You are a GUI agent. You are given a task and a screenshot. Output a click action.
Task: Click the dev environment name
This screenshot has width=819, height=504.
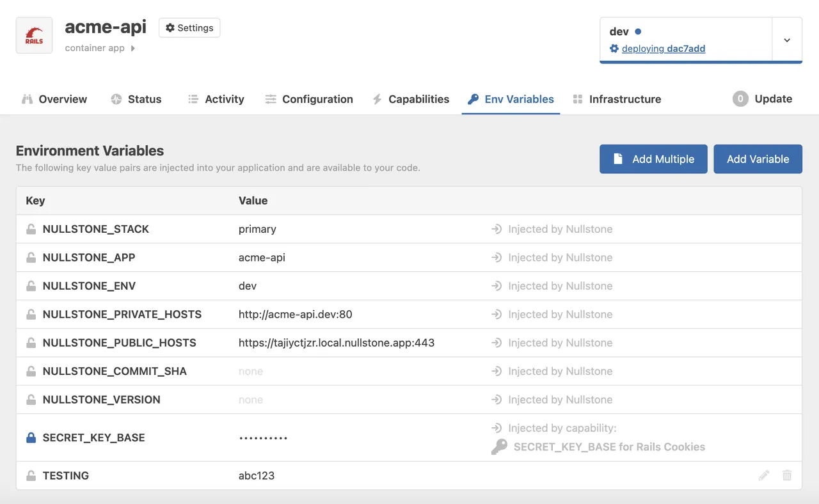tap(619, 31)
